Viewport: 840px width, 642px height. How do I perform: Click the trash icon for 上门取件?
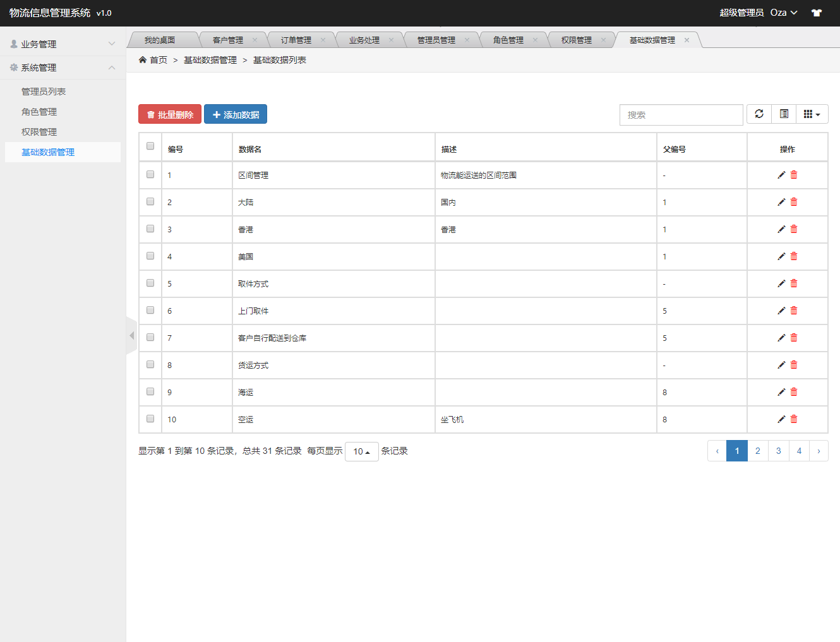[x=794, y=311]
